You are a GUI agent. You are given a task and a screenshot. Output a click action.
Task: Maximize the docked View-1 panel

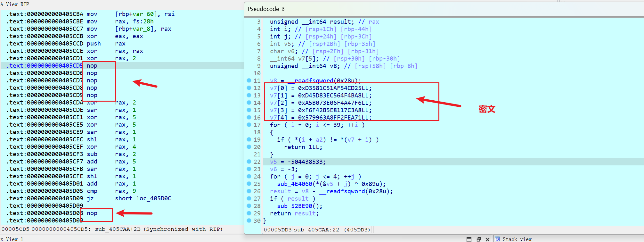pos(469,239)
